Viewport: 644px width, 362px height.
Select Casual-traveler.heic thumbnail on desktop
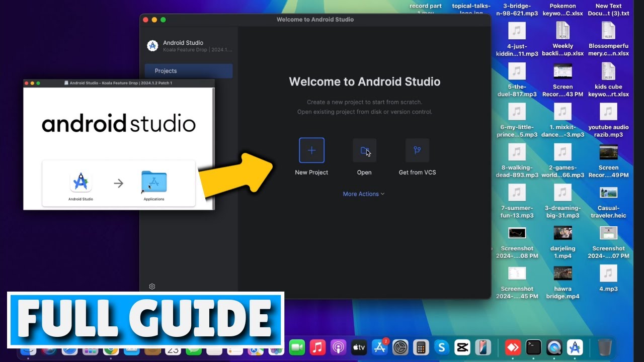[608, 193]
